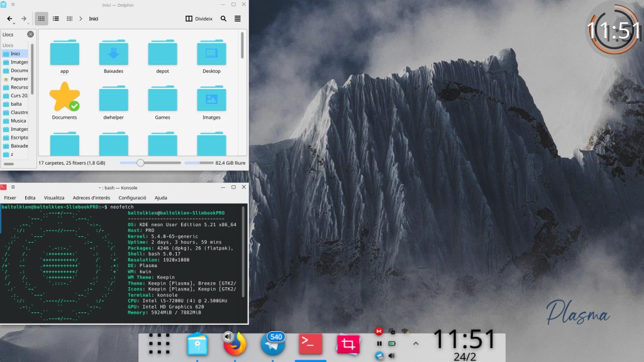Switch Dolphin to compact list view
This screenshot has width=644, height=362.
coord(55,19)
